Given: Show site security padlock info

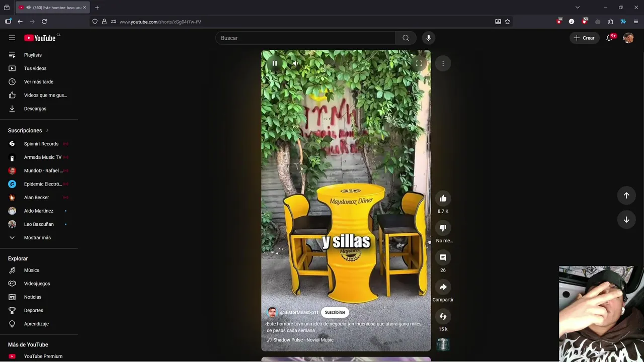Looking at the screenshot, I should [x=104, y=22].
